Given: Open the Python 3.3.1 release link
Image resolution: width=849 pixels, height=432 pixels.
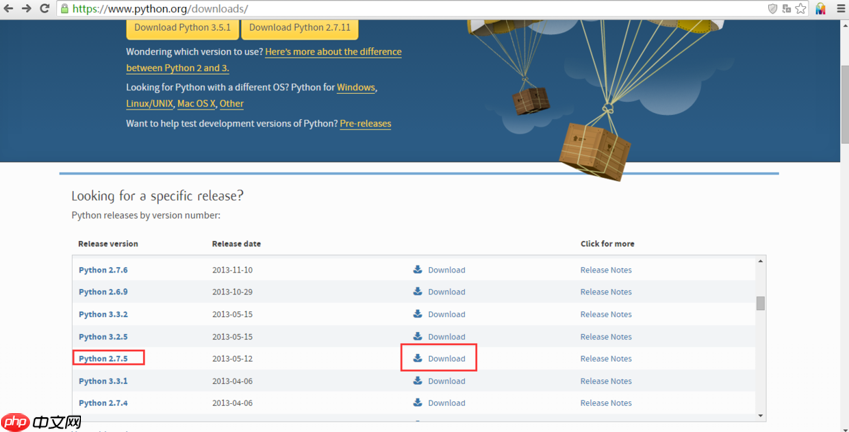Looking at the screenshot, I should (103, 381).
